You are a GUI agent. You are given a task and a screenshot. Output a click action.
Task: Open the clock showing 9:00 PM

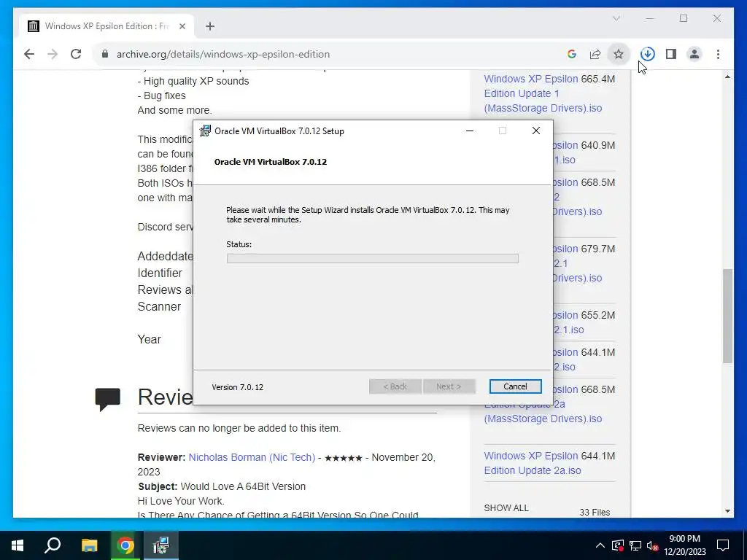tap(685, 545)
